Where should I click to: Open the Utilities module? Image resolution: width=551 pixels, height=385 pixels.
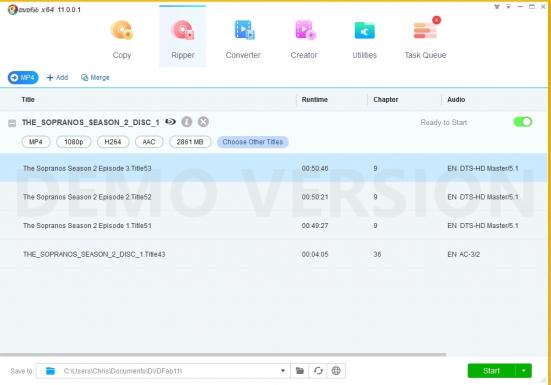(x=364, y=39)
